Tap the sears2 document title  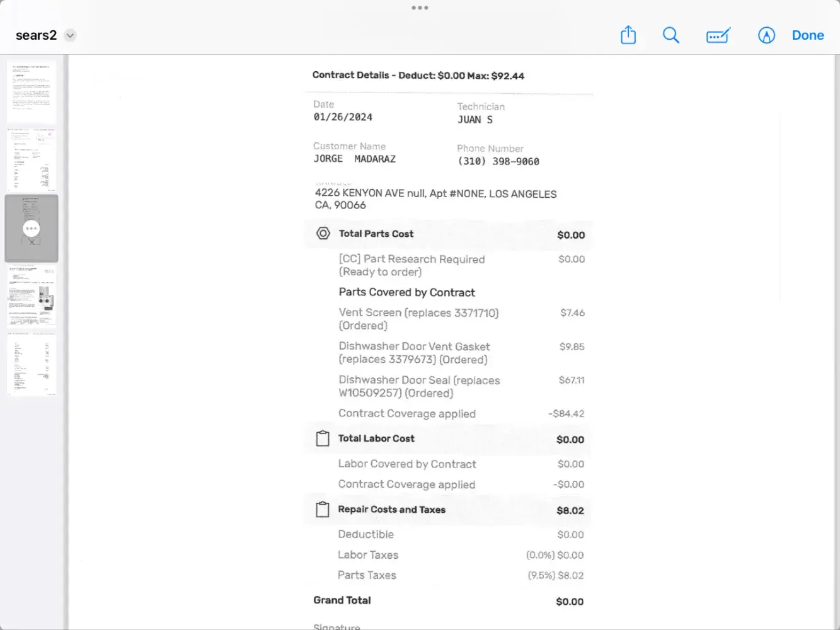tap(36, 35)
